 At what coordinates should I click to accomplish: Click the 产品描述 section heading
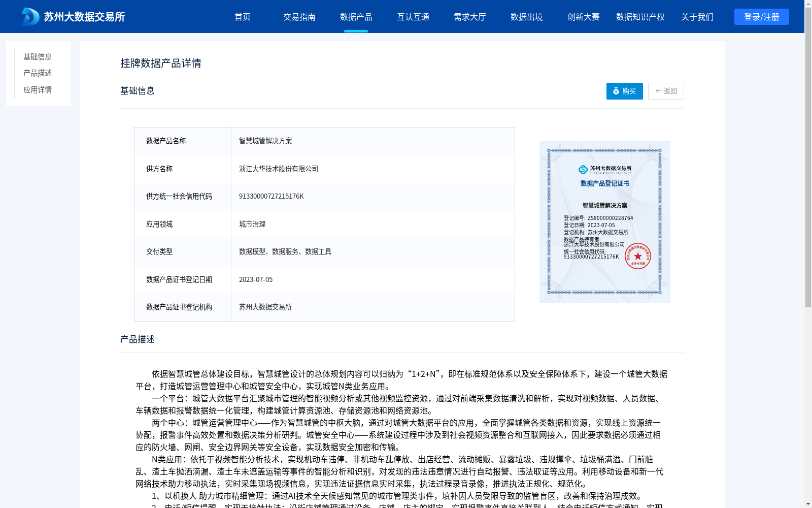click(x=138, y=339)
